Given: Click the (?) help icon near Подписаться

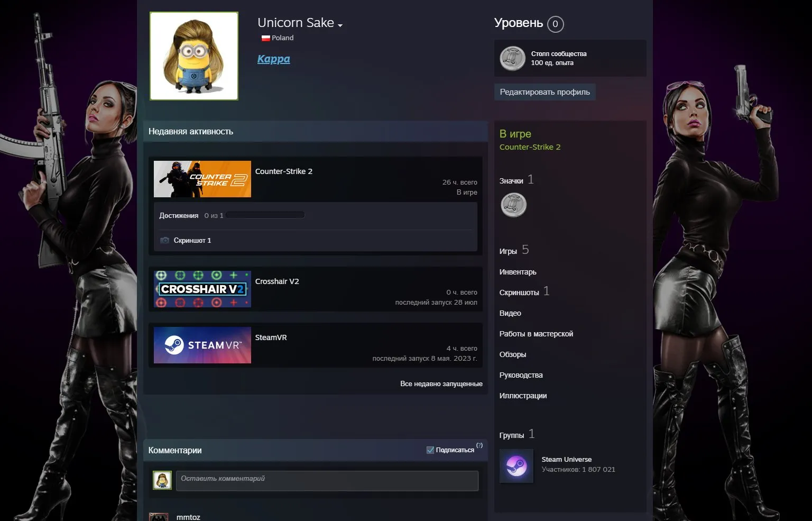Looking at the screenshot, I should (x=479, y=445).
